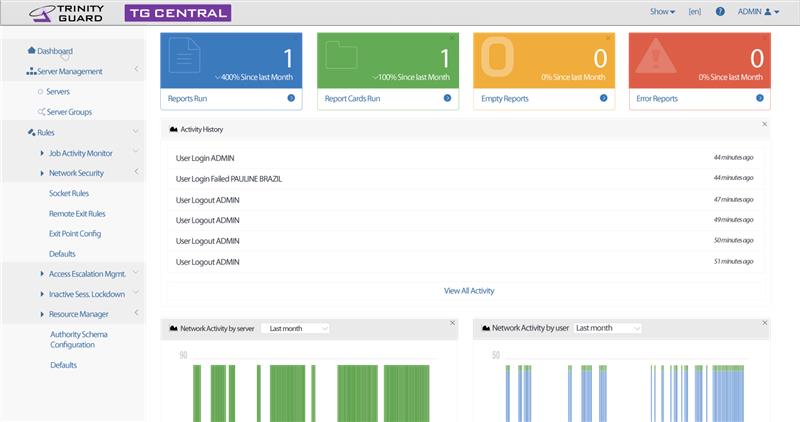The width and height of the screenshot is (800, 422).
Task: Open Defaults under Network Security
Action: (x=62, y=254)
